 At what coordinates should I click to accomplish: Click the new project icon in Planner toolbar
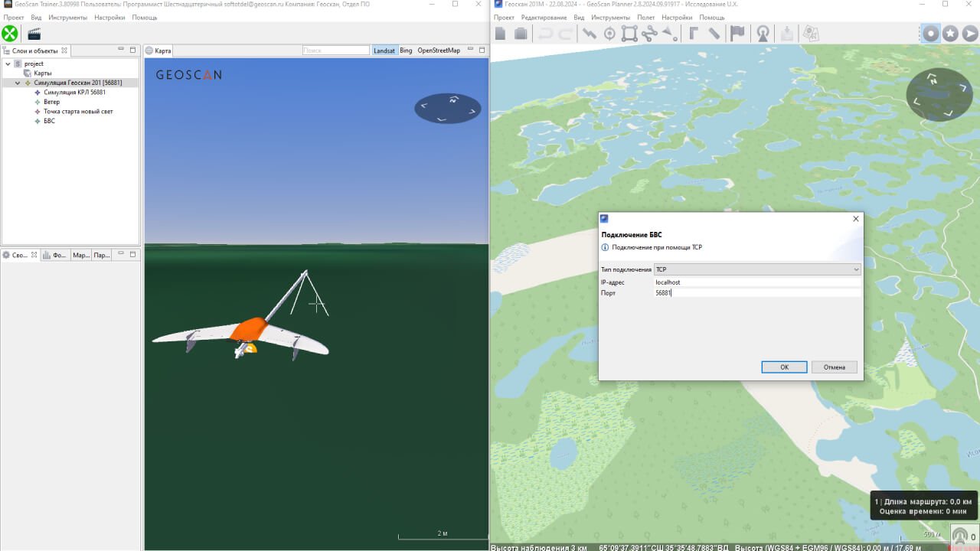pyautogui.click(x=500, y=33)
